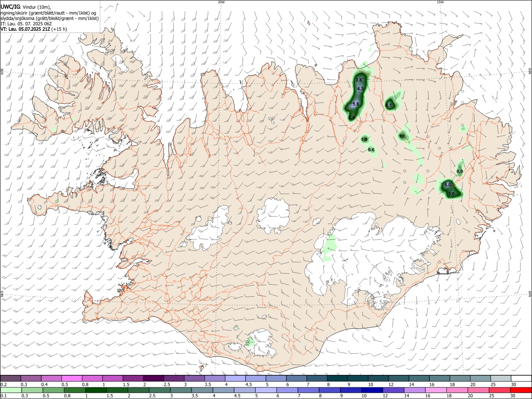Click the 5.6 precipitation value label

click(x=355, y=104)
